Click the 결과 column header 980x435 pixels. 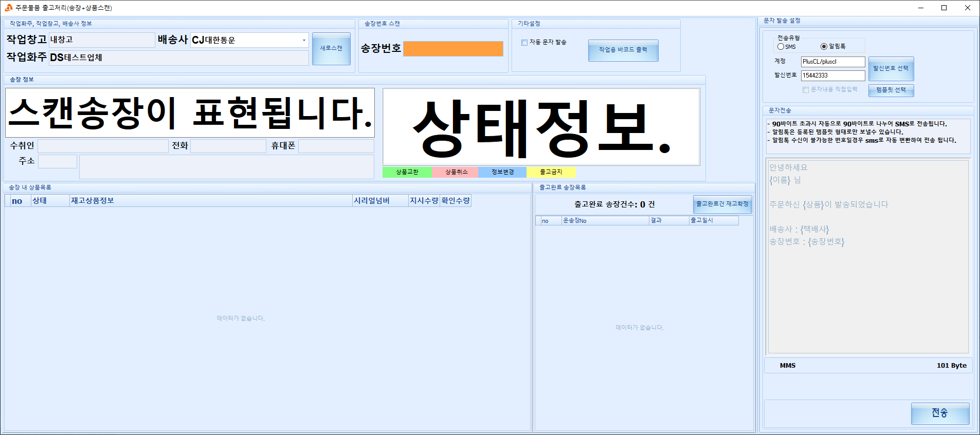669,221
